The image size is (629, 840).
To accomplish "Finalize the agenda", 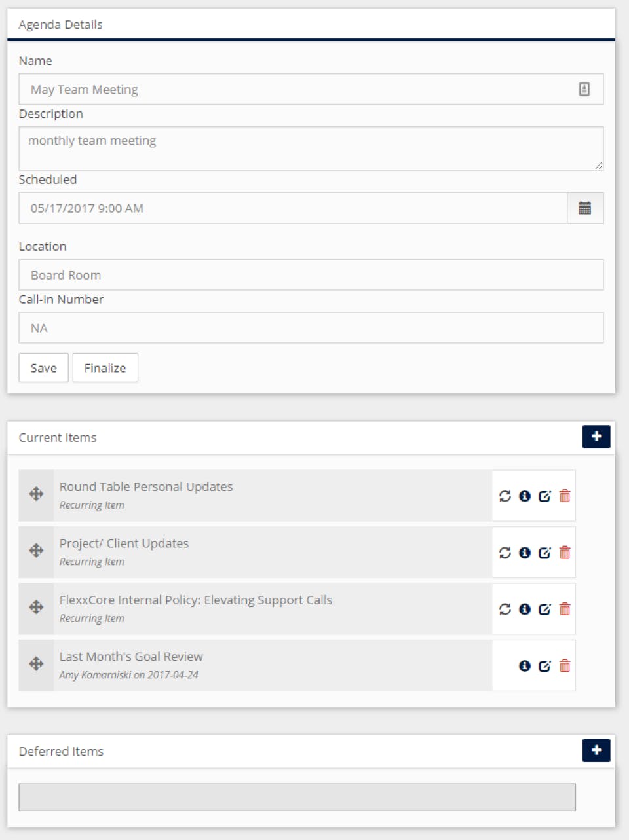I will tap(105, 368).
